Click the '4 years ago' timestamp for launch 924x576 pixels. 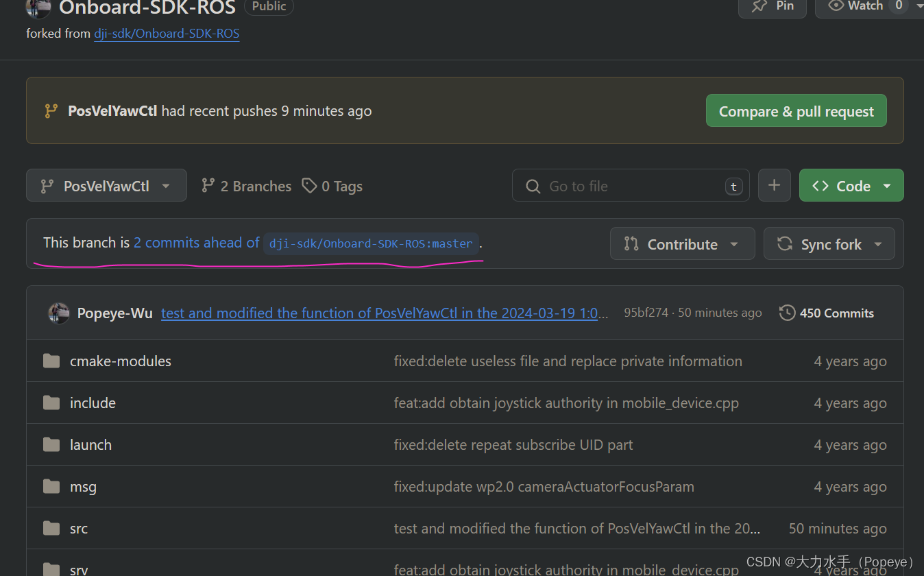pos(851,445)
